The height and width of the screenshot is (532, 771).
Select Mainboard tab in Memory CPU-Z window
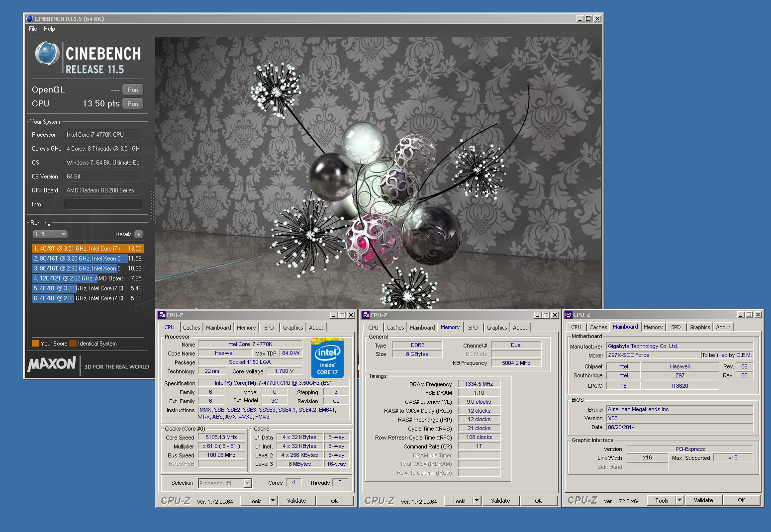422,328
